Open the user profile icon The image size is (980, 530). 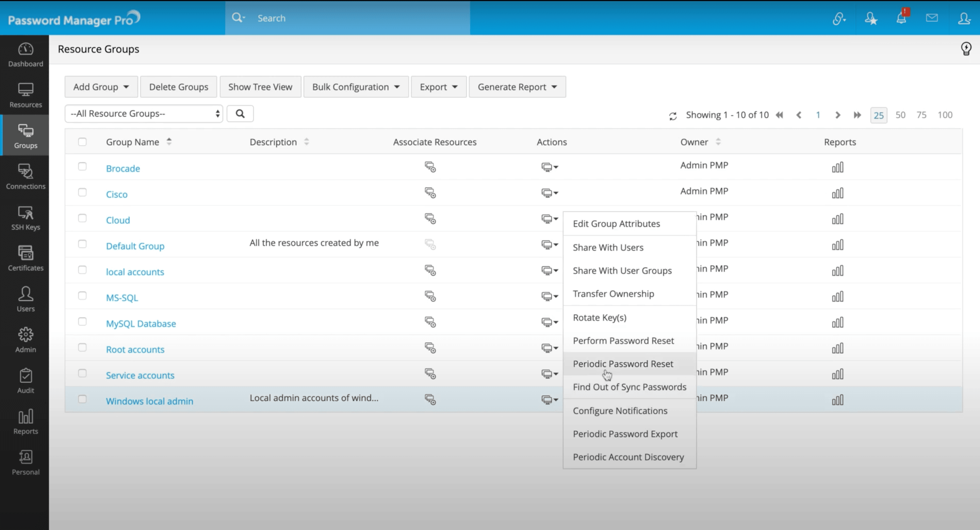pos(964,18)
